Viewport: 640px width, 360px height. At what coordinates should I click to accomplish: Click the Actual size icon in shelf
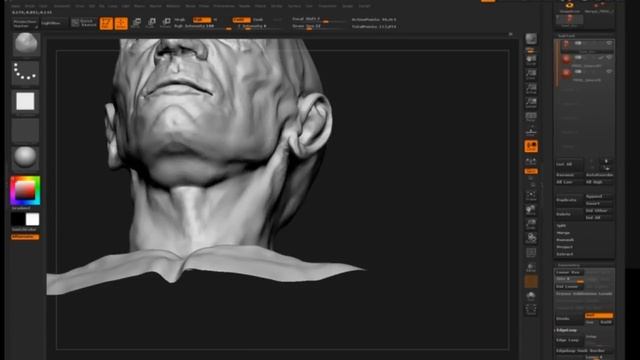click(531, 89)
